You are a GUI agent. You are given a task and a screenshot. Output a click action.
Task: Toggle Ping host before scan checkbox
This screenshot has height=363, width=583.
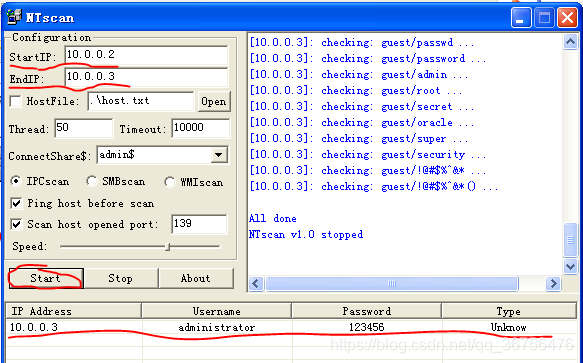point(16,203)
